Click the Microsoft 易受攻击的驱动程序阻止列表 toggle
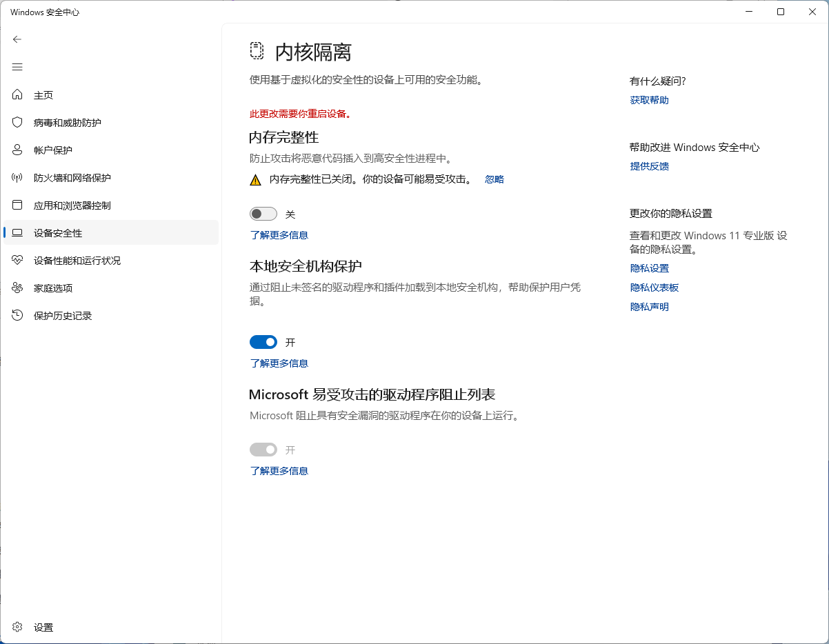829x644 pixels. pyautogui.click(x=263, y=450)
